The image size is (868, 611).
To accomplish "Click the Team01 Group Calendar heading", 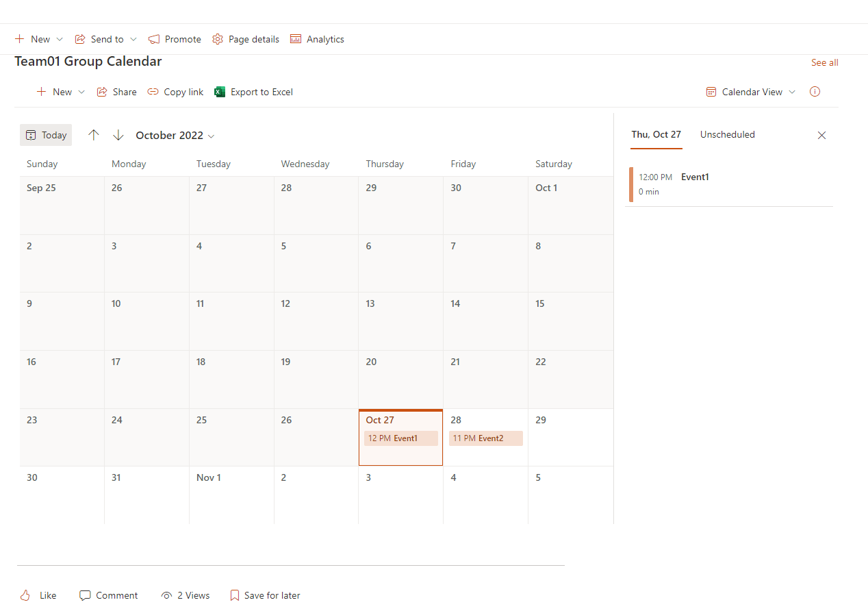I will 88,61.
